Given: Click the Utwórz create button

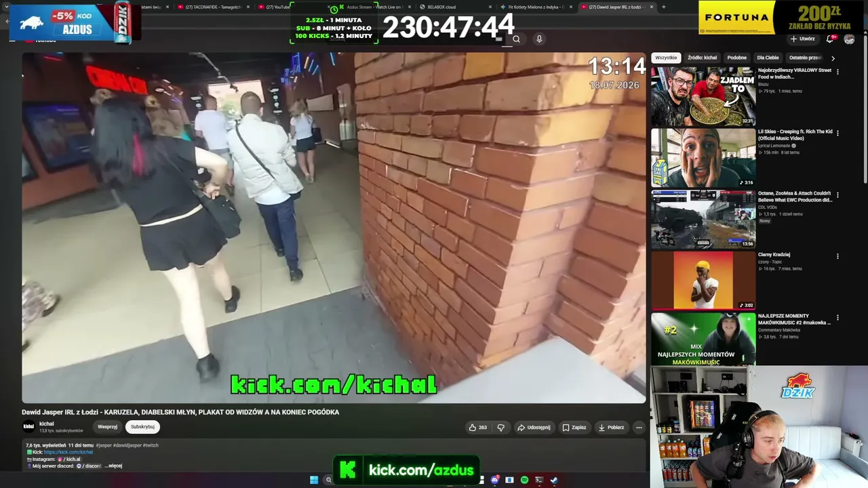Looking at the screenshot, I should point(802,39).
